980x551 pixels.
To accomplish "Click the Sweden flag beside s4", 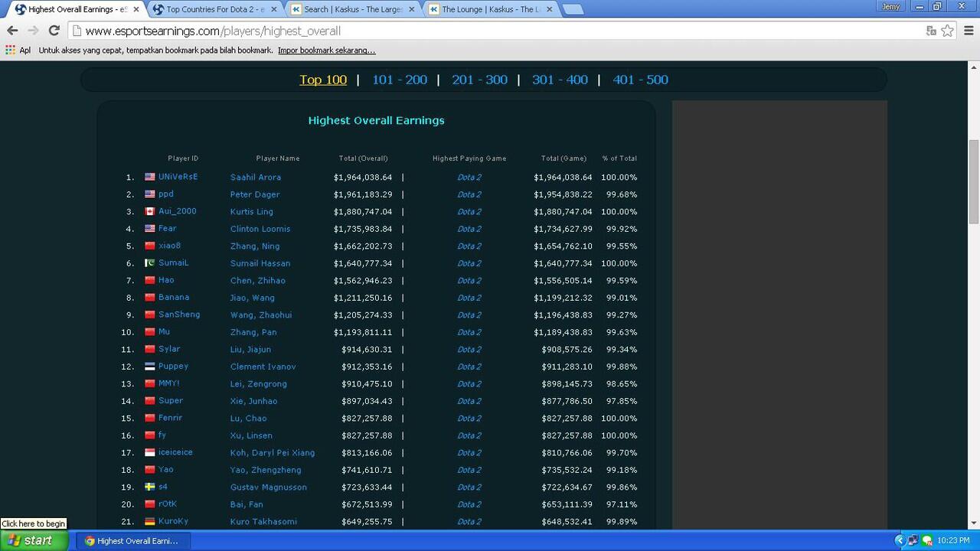I will (150, 487).
